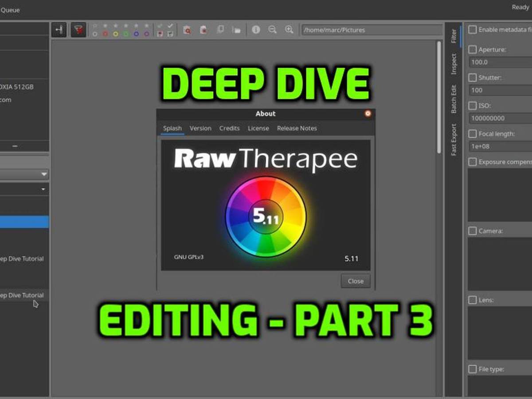This screenshot has width=532, height=399.
Task: Toggle the left panel visibility button
Action: [59, 30]
